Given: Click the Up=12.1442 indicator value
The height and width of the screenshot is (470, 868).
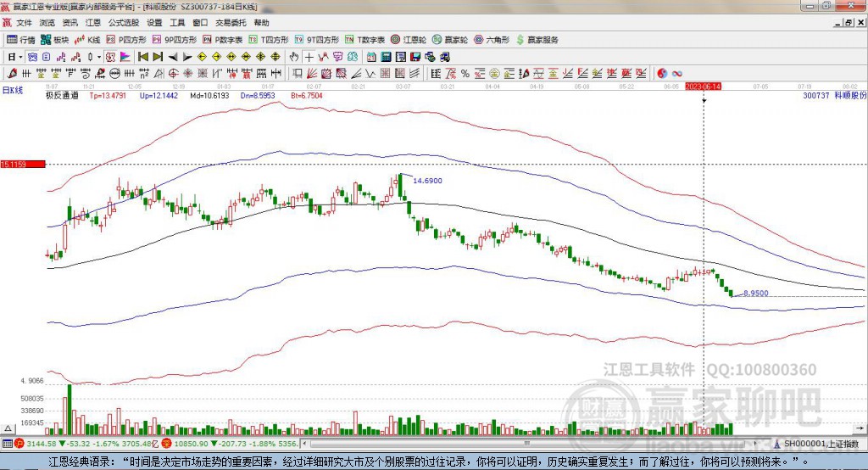Looking at the screenshot, I should click(x=159, y=95).
